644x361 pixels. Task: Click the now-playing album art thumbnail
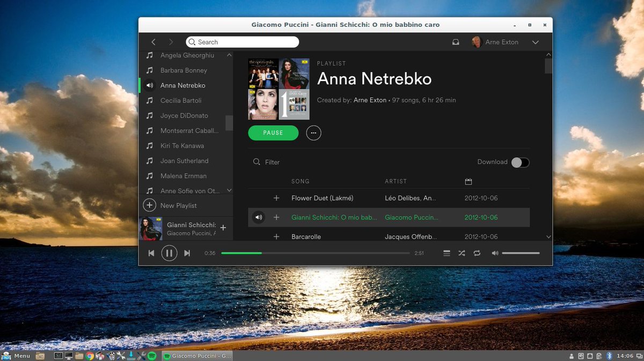point(151,228)
